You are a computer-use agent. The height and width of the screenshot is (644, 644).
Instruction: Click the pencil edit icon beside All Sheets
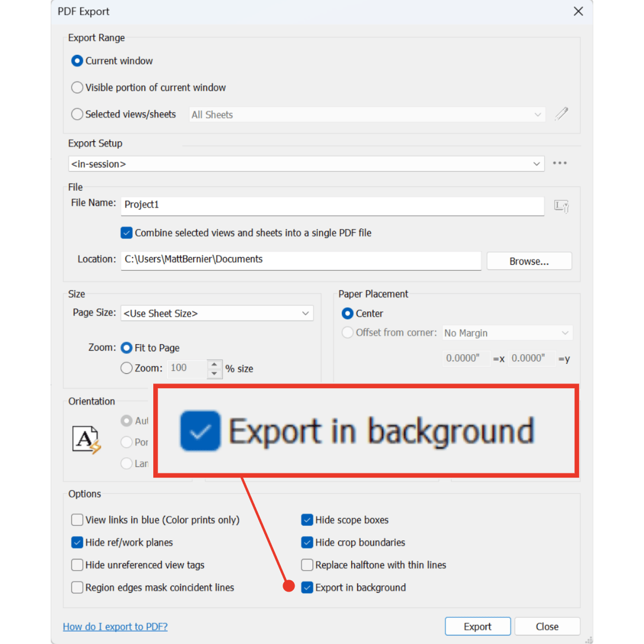[x=561, y=114]
